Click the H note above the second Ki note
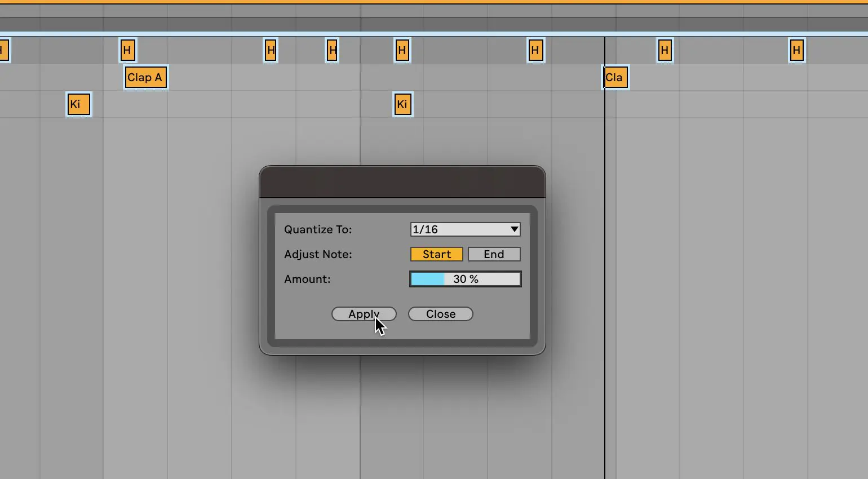 (402, 51)
